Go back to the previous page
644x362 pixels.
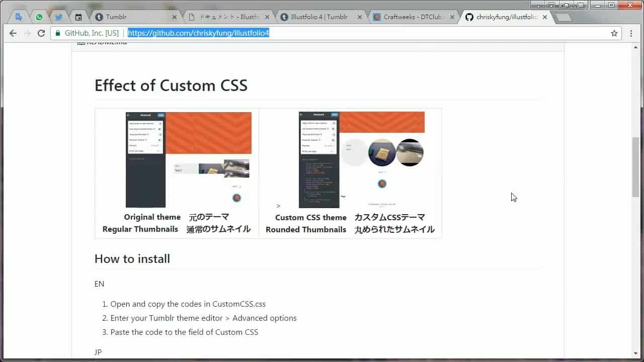pos(13,33)
